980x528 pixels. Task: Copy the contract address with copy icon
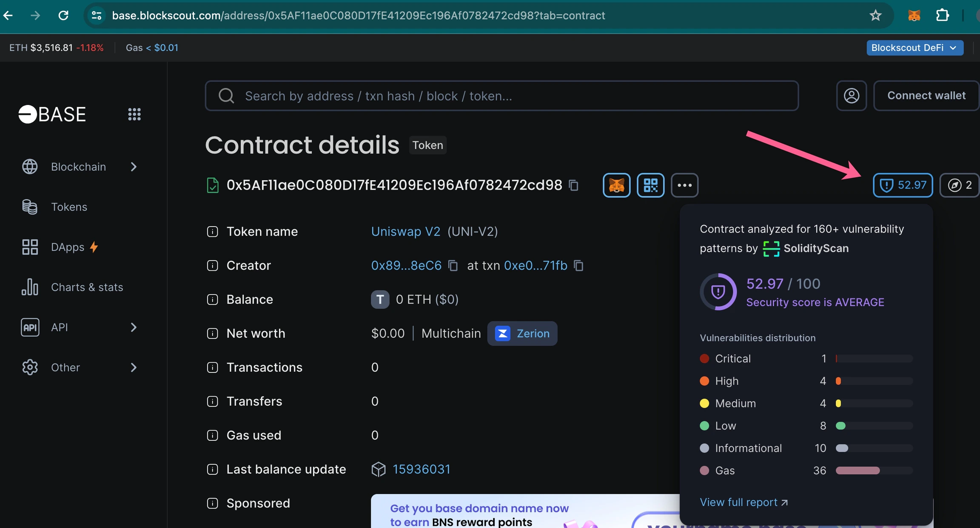click(574, 185)
